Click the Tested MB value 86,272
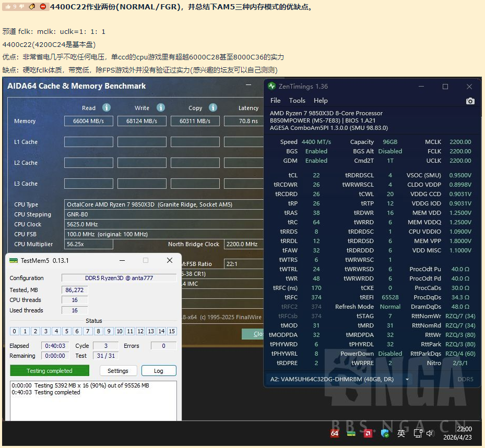This screenshot has height=448, width=485. [75, 290]
